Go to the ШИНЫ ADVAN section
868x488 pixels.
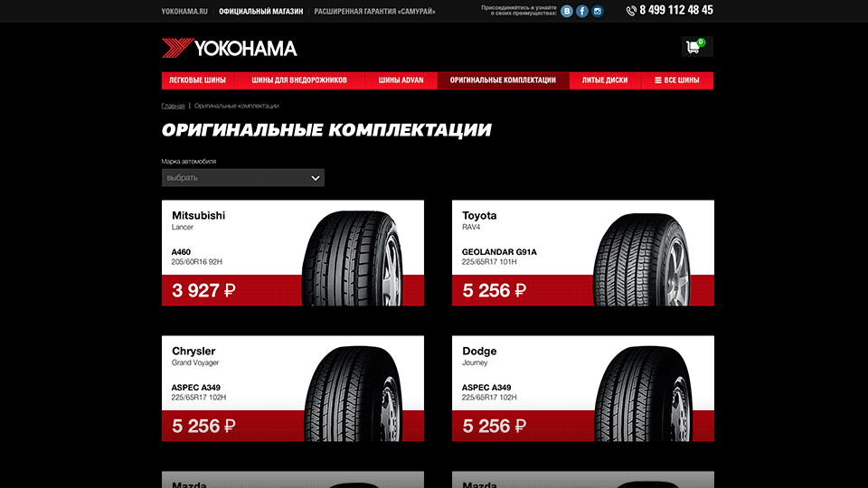point(401,80)
